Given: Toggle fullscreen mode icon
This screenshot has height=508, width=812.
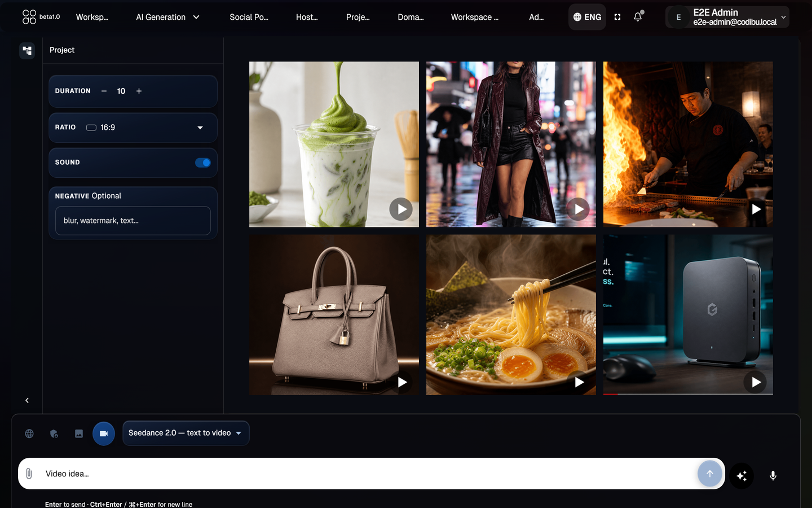Looking at the screenshot, I should click(x=617, y=17).
